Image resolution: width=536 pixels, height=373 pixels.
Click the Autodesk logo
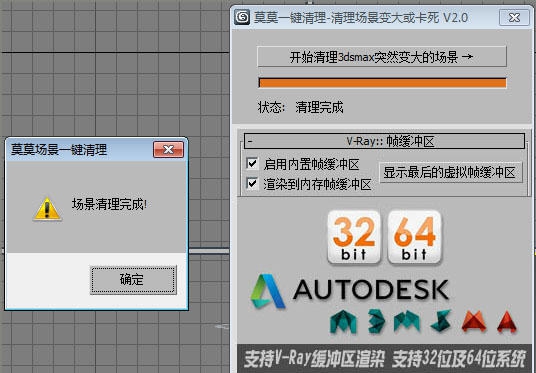(x=349, y=291)
